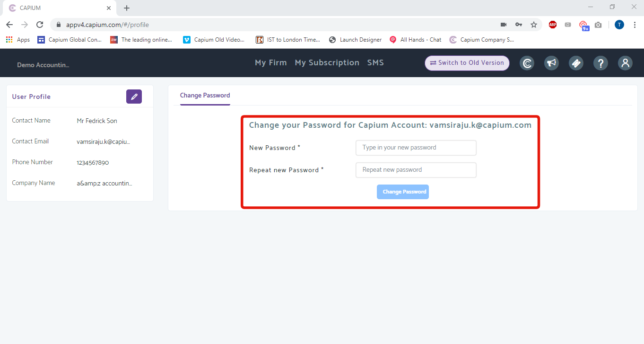Click the Repeat new Password field
This screenshot has height=344, width=644.
tap(416, 170)
